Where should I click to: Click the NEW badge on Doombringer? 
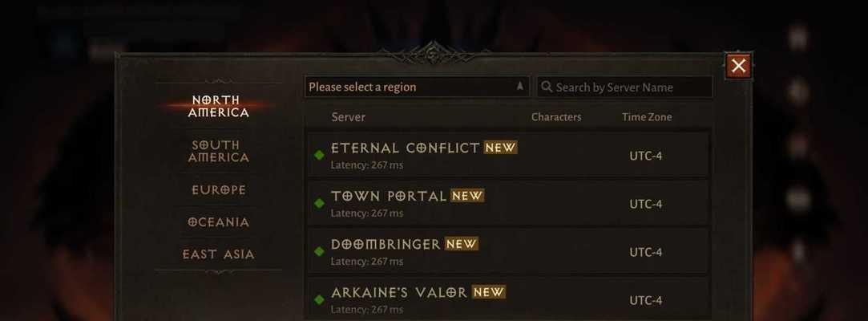[x=462, y=244]
